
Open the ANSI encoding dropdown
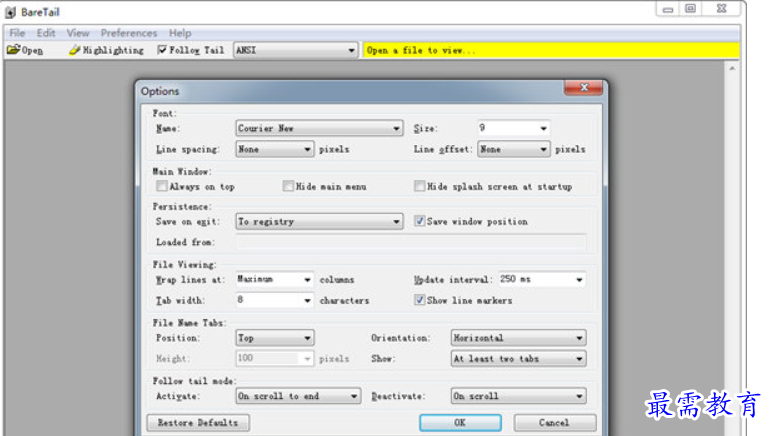[x=296, y=50]
